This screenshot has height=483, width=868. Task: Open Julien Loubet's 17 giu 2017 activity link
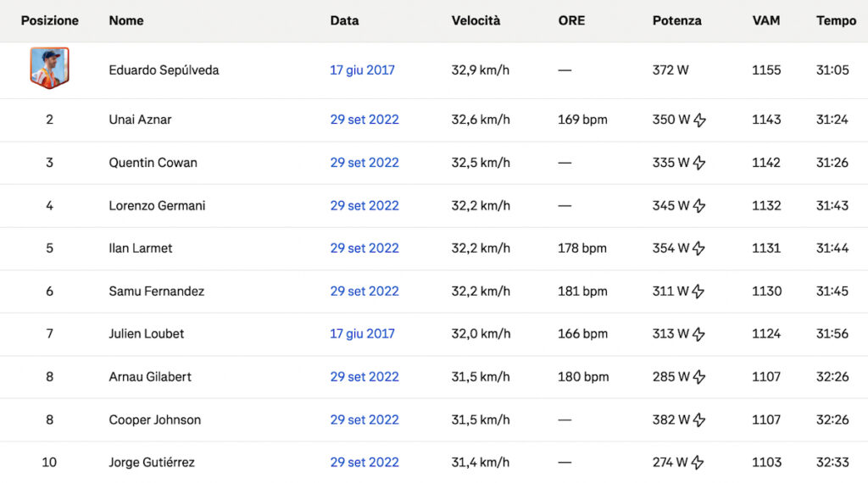click(362, 334)
